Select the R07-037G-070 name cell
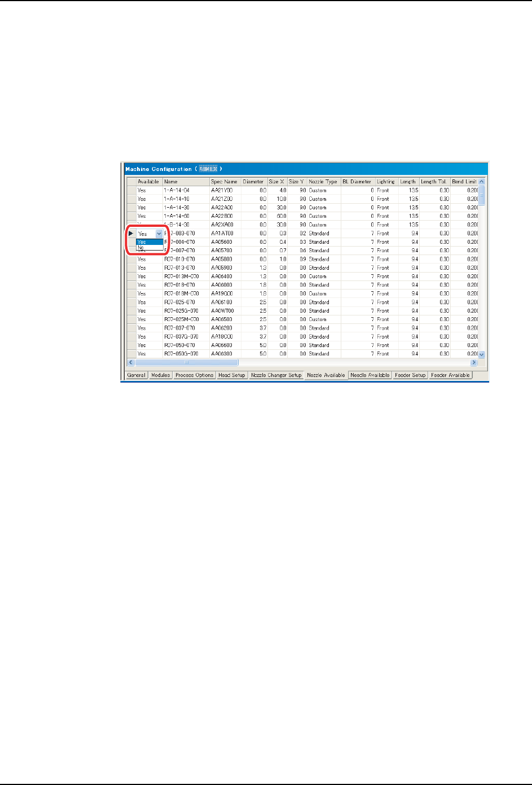The height and width of the screenshot is (785, 532). tap(186, 337)
